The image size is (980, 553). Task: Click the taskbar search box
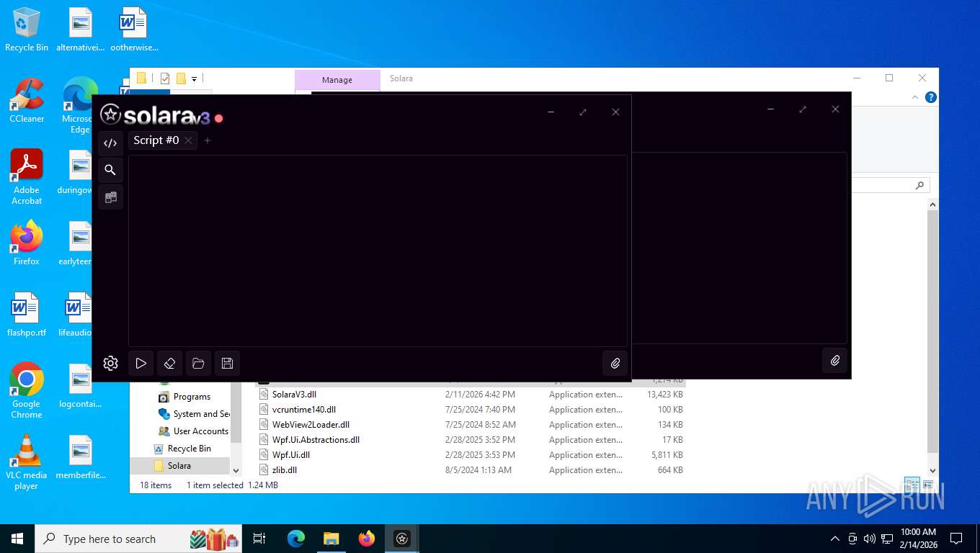(140, 539)
